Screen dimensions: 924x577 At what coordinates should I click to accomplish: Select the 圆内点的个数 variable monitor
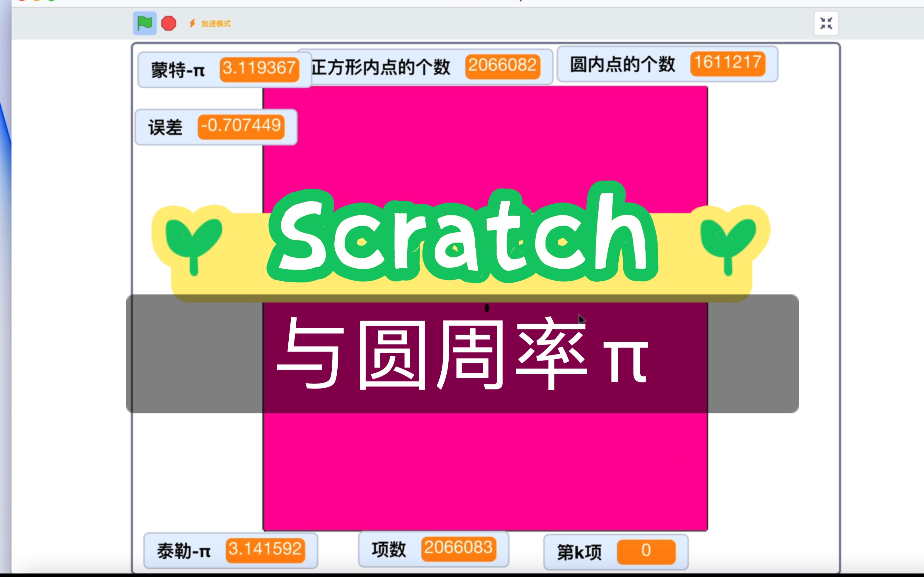point(667,64)
